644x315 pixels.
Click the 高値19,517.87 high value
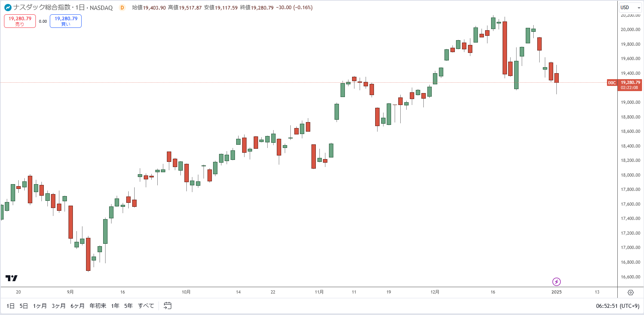(x=185, y=8)
